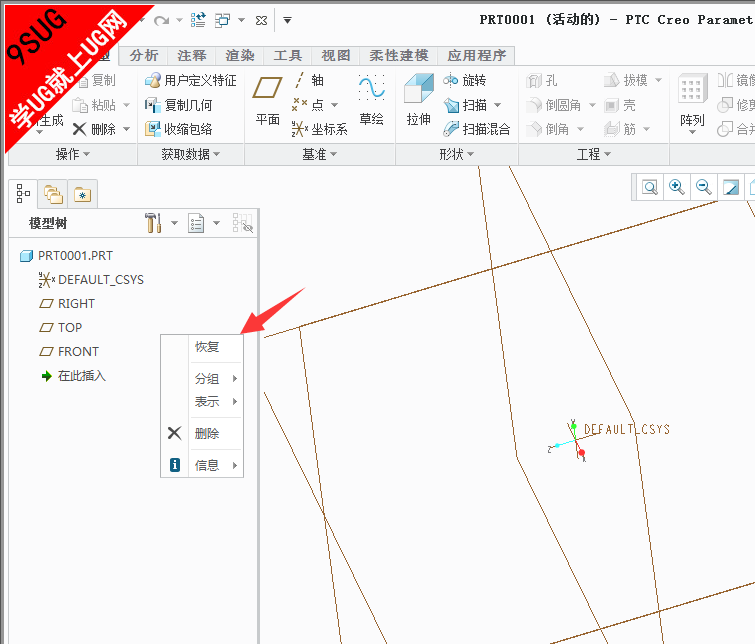
Task: Click the Shell (壳) tool
Action: tap(620, 105)
